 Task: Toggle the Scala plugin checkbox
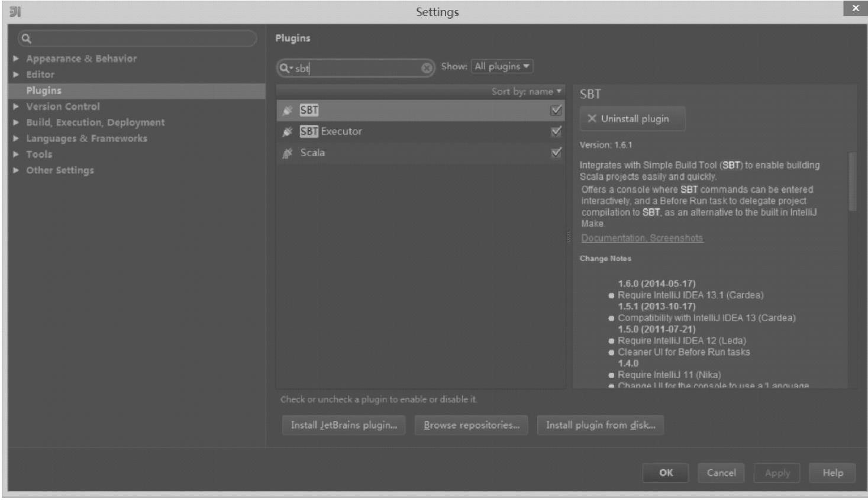[556, 153]
